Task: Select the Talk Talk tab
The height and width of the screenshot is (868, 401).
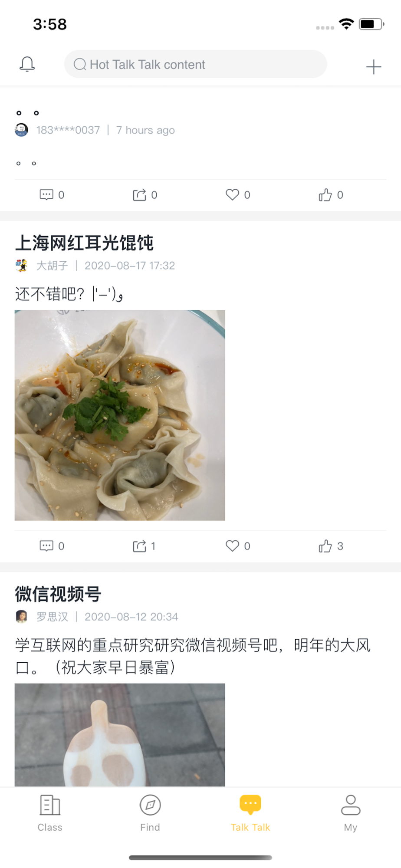Action: 250,813
